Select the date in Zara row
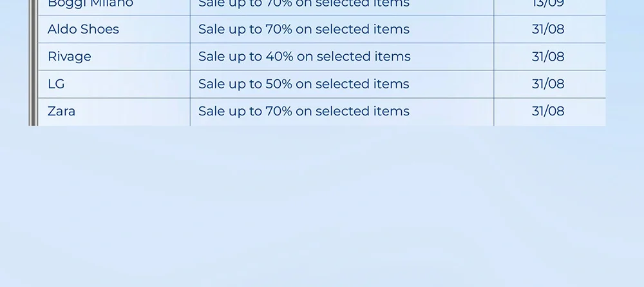644x287 pixels. pyautogui.click(x=548, y=112)
